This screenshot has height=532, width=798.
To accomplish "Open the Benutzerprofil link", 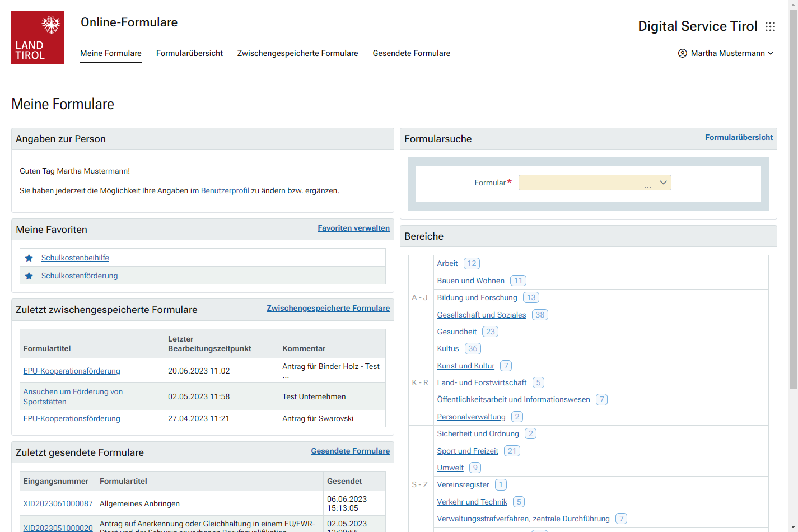I will [x=225, y=190].
